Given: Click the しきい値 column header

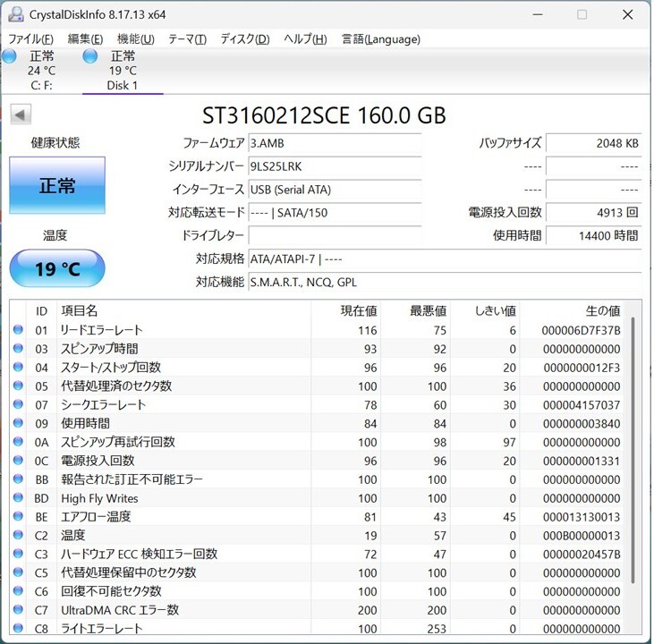Looking at the screenshot, I should (x=485, y=311).
